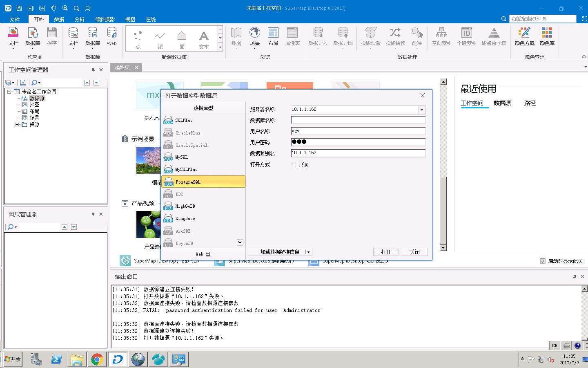Screen dimensions: 588x368
Task: Click the 影像金字塔 icon
Action: (494, 36)
